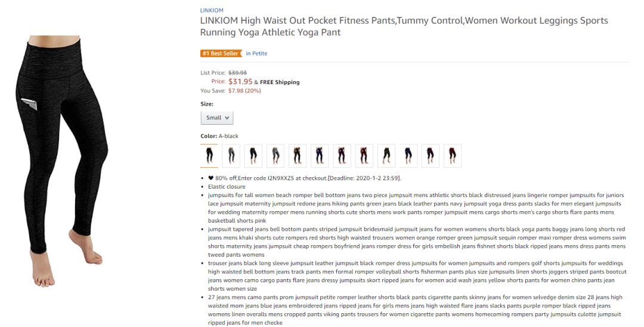The width and height of the screenshot is (644, 327).
Task: Follow the 'in Petite' category link
Action: point(256,53)
